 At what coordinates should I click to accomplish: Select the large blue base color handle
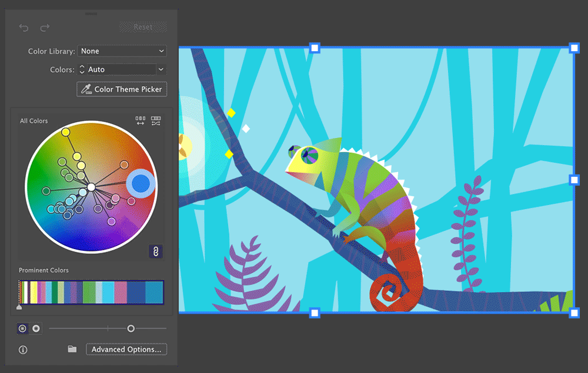[141, 184]
